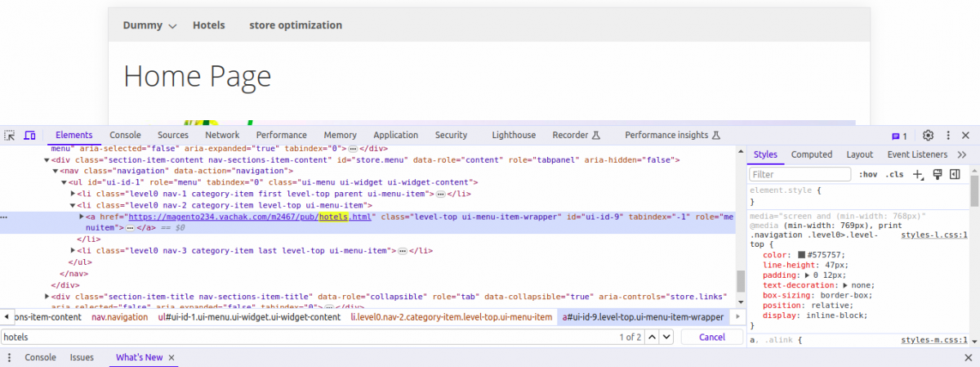Select the li.level0.nav-2 breadcrumb

tap(452, 316)
